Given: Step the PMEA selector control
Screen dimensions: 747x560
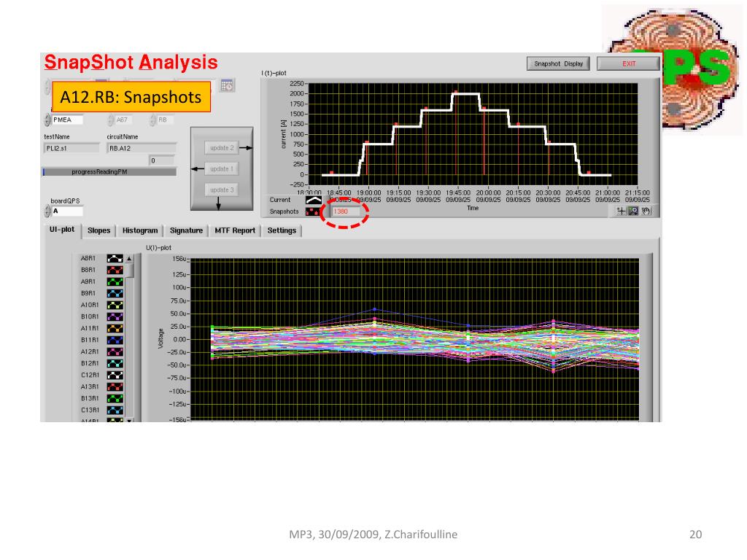Looking at the screenshot, I should tap(47, 120).
